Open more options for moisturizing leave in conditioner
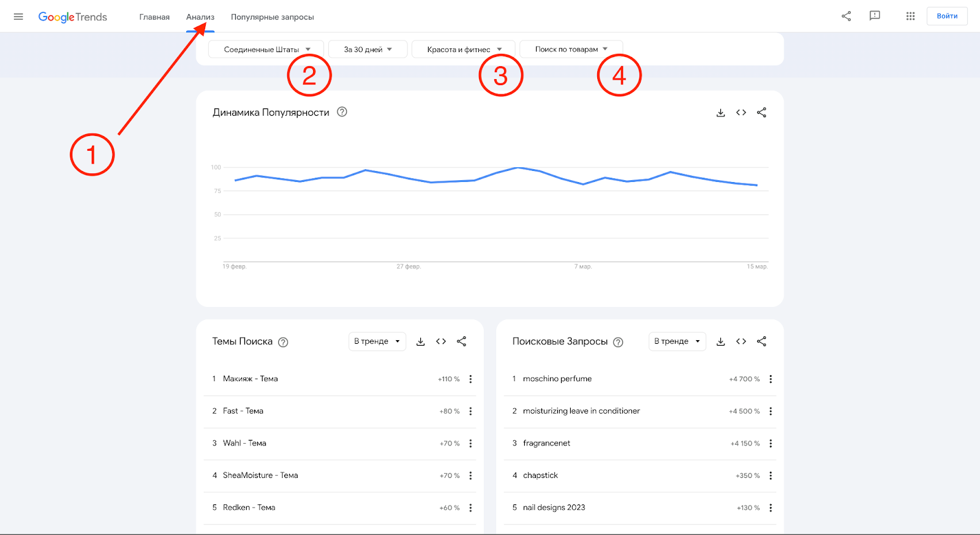 coord(771,411)
